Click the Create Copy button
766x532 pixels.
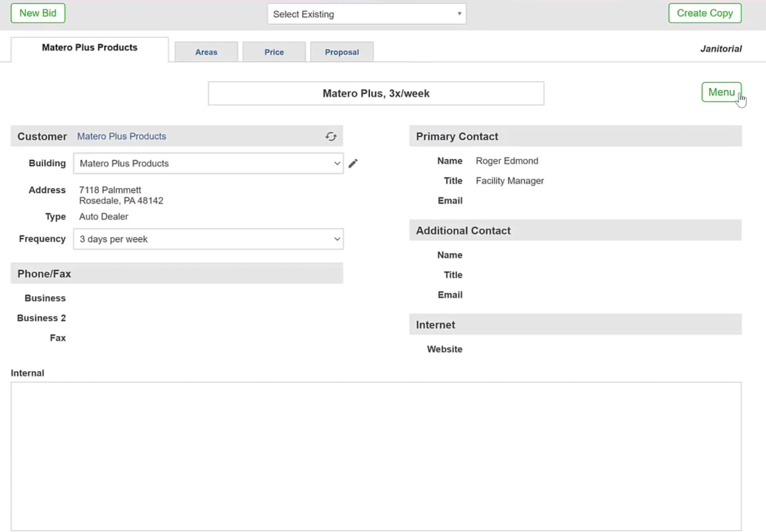(x=705, y=13)
